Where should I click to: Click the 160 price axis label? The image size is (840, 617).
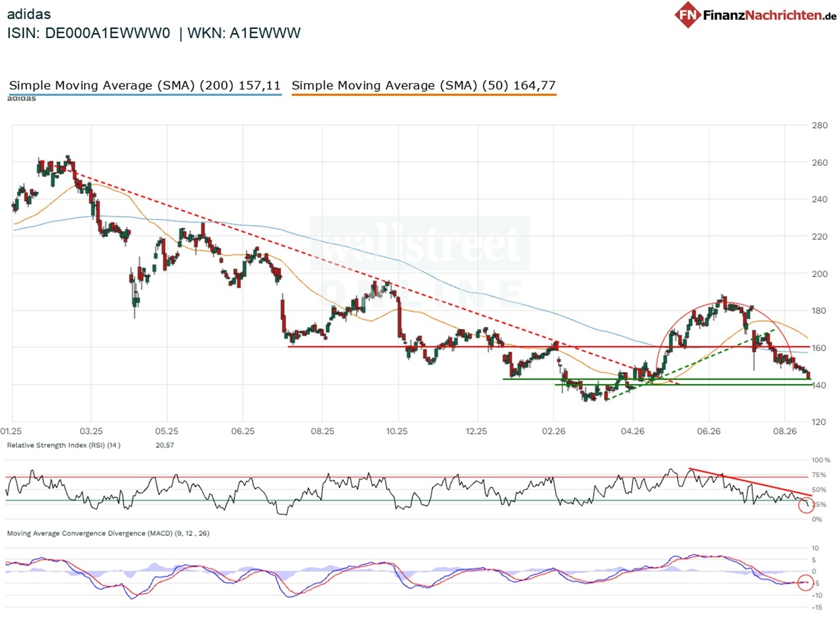(x=820, y=347)
